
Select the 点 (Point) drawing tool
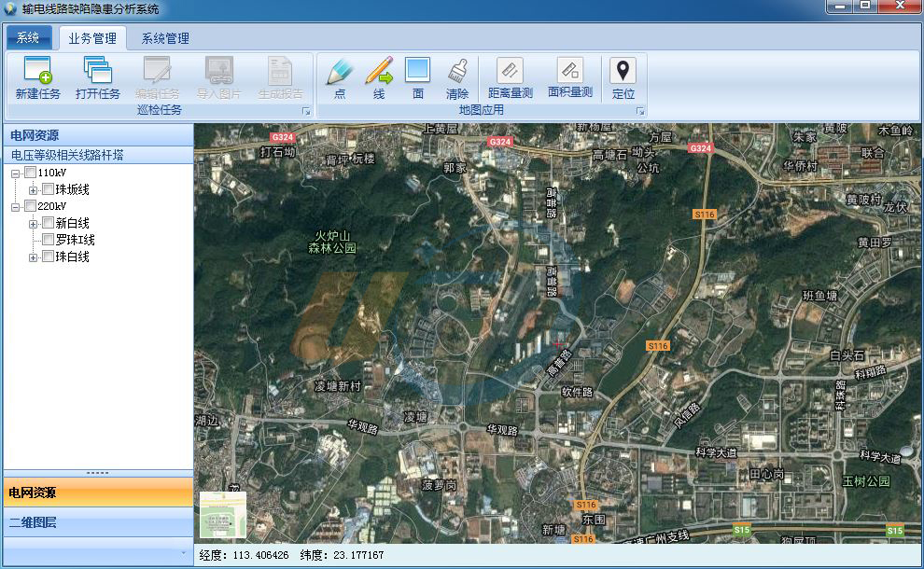point(340,72)
